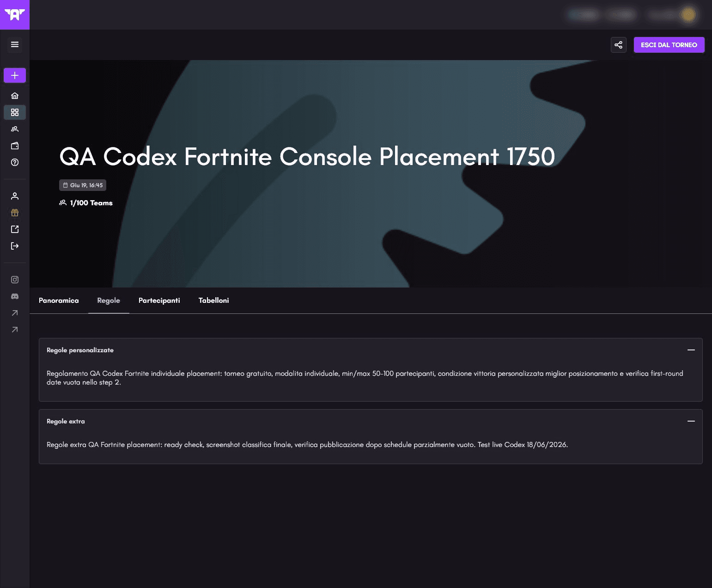Collapse the Regole extra section
The width and height of the screenshot is (712, 588).
[x=691, y=421]
